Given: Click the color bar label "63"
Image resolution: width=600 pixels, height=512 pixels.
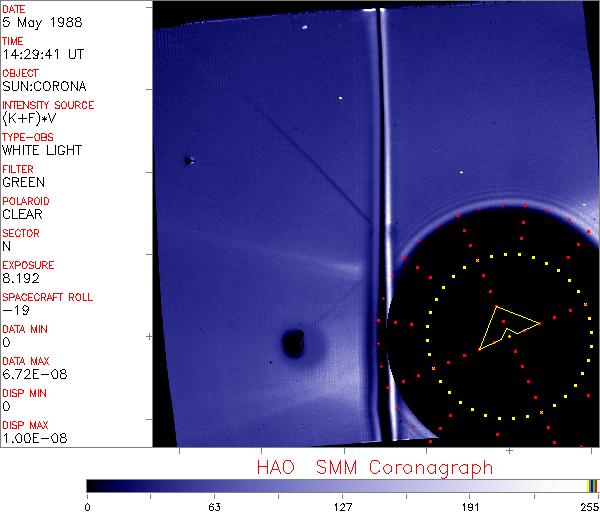Looking at the screenshot, I should pos(214,507).
